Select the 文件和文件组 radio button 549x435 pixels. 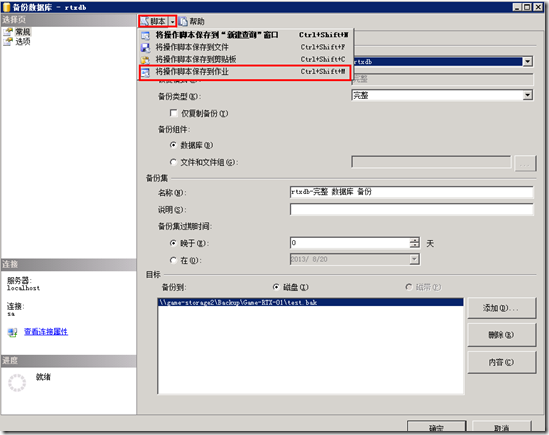pyautogui.click(x=173, y=162)
